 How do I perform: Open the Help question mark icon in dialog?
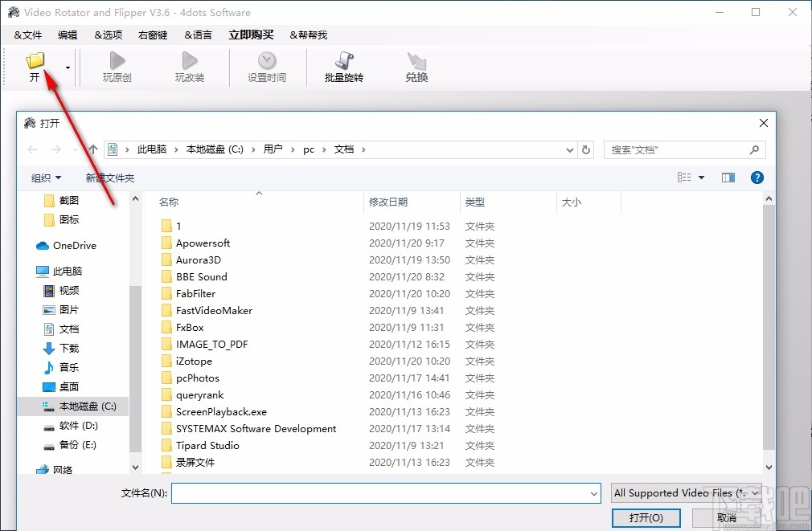(757, 178)
